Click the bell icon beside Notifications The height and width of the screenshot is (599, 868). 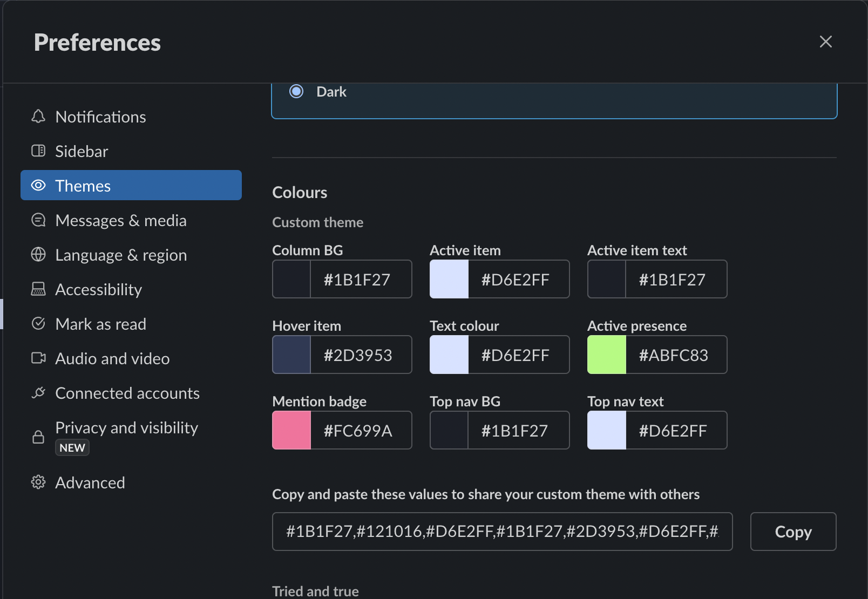[38, 117]
